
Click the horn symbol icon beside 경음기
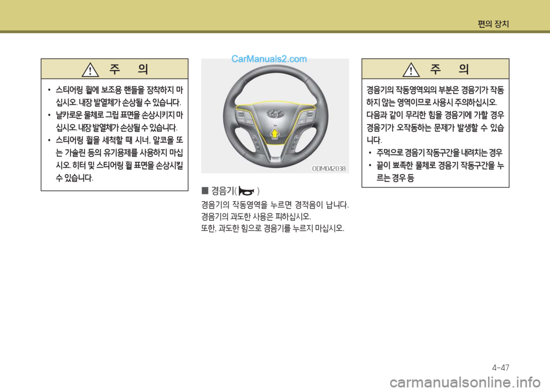[x=247, y=191]
